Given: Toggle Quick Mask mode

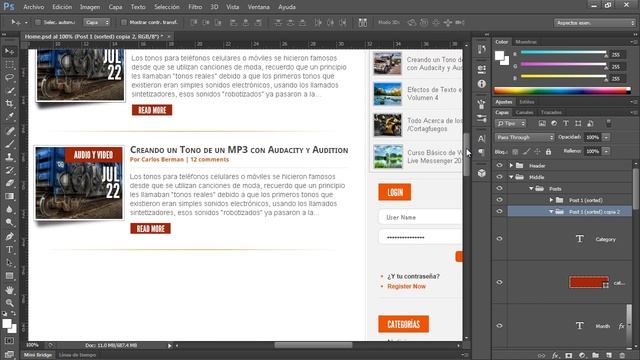Looking at the screenshot, I should 9,341.
